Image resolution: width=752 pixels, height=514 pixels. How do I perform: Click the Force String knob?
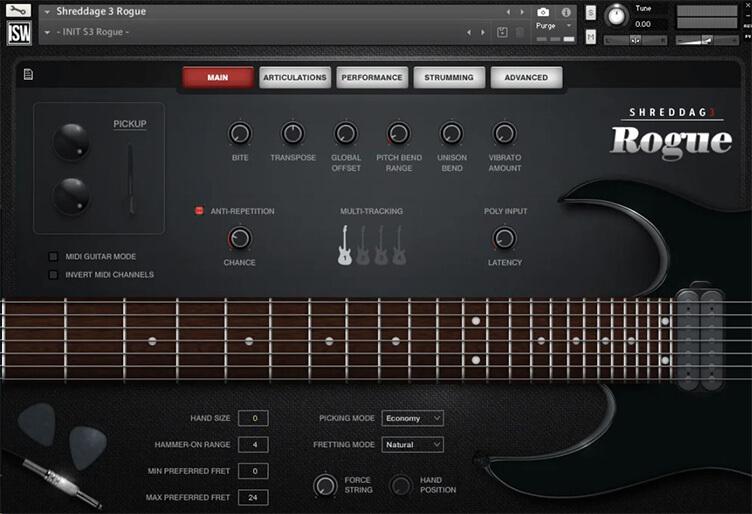tap(325, 485)
